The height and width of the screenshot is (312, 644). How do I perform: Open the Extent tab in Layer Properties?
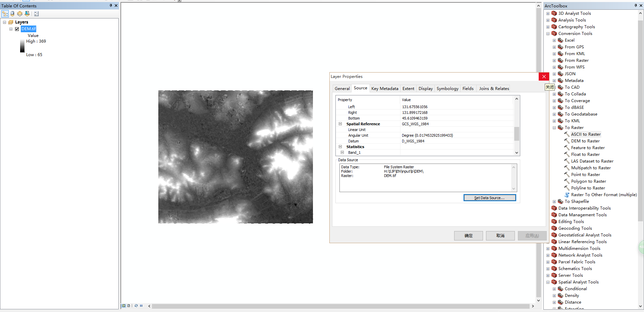(x=408, y=88)
